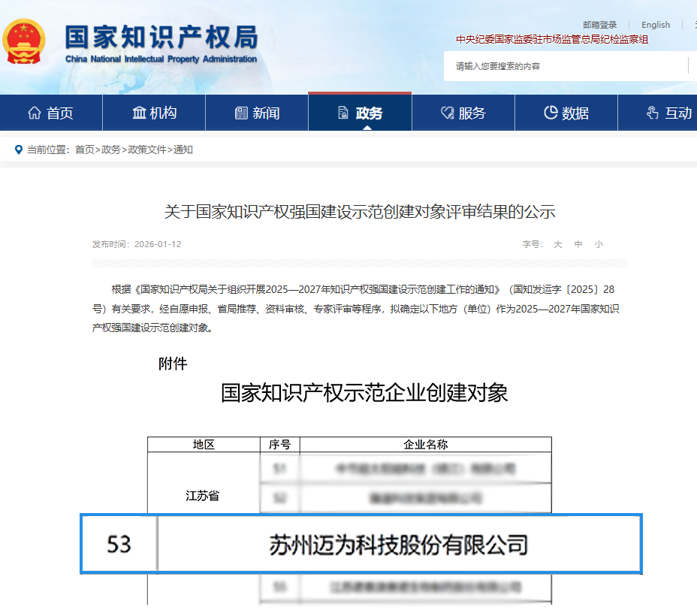
Task: Open the 互动 navigation menu item
Action: (658, 113)
